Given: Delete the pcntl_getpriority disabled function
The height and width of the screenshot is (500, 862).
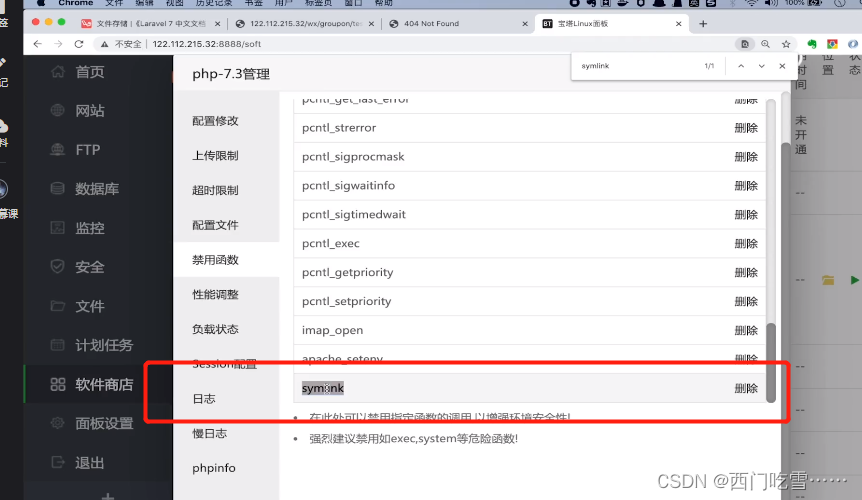Looking at the screenshot, I should 746,273.
